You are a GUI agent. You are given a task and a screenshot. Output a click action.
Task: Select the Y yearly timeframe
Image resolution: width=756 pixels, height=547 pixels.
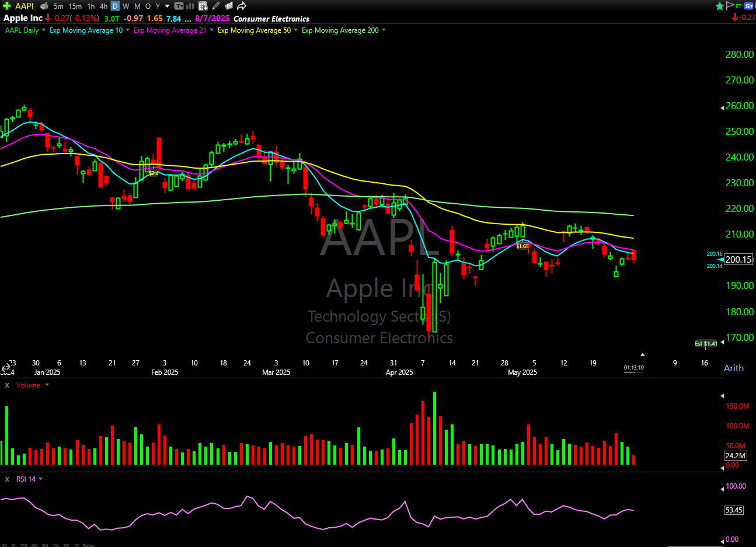click(158, 6)
